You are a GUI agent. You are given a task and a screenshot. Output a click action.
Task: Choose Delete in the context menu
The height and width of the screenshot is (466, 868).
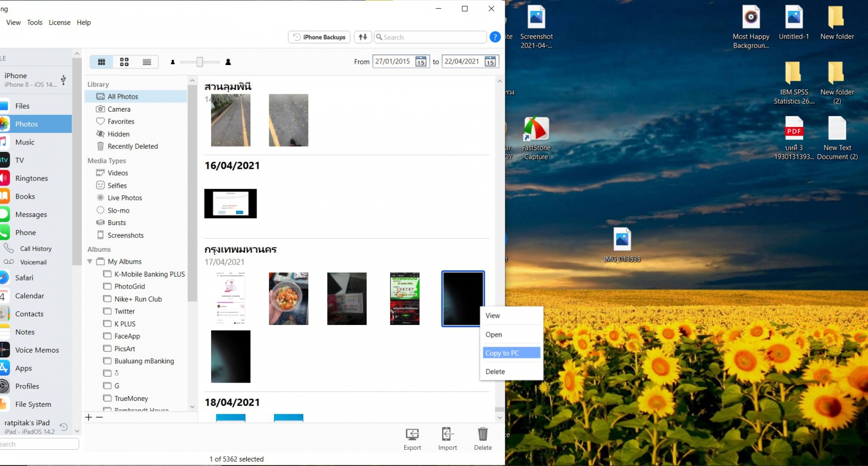(512, 372)
